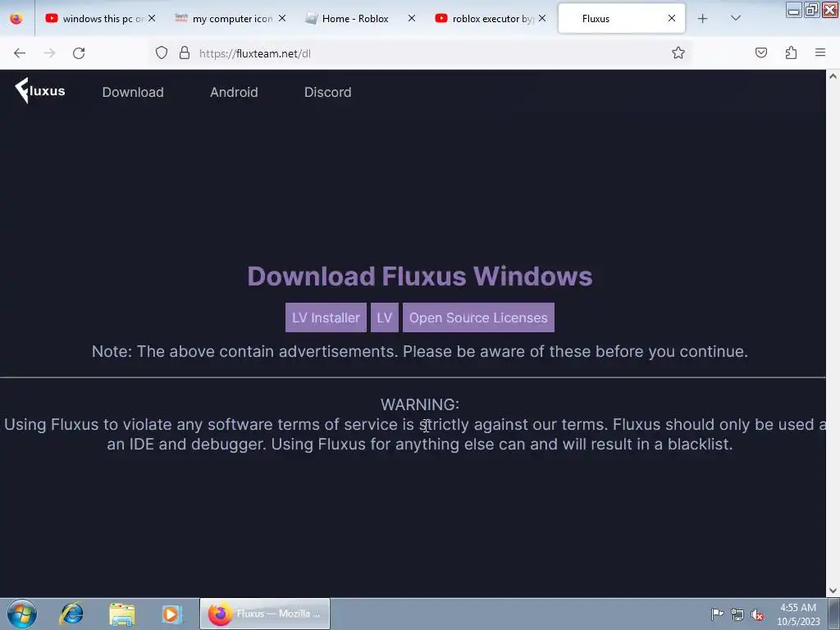This screenshot has height=630, width=840.
Task: Open the Android nav link
Action: tap(234, 92)
